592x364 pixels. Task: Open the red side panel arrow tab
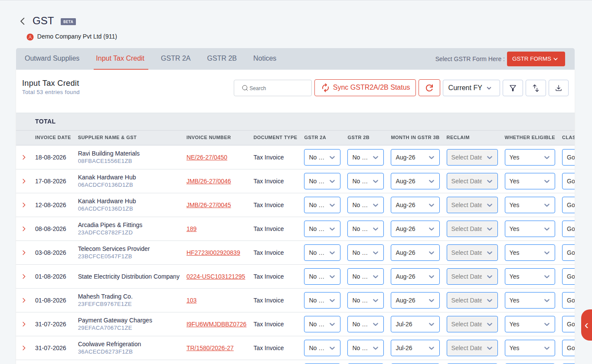(x=586, y=325)
